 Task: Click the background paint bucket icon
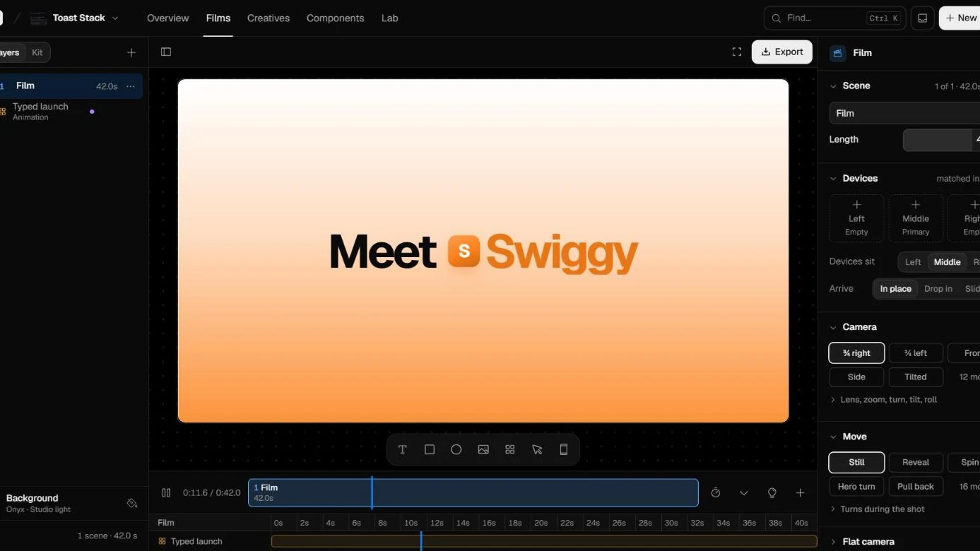click(x=131, y=503)
